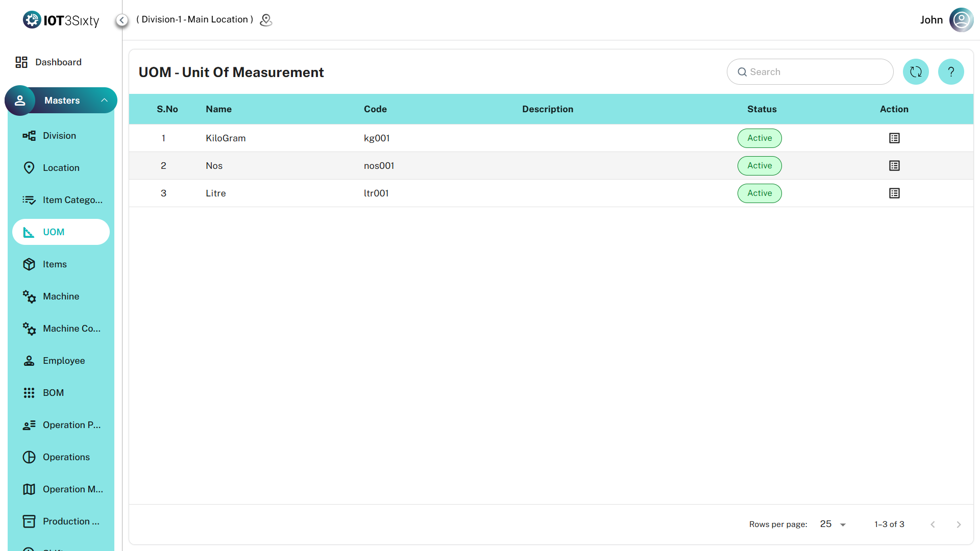Screen dimensions: 980x551
Task: Open the Dashboard menu item
Action: 58,62
